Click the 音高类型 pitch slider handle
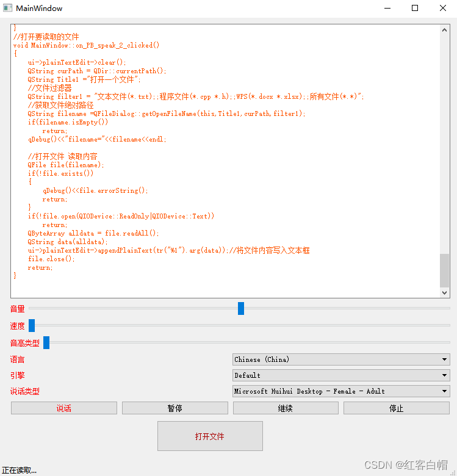Image resolution: width=457 pixels, height=476 pixels. click(x=46, y=342)
